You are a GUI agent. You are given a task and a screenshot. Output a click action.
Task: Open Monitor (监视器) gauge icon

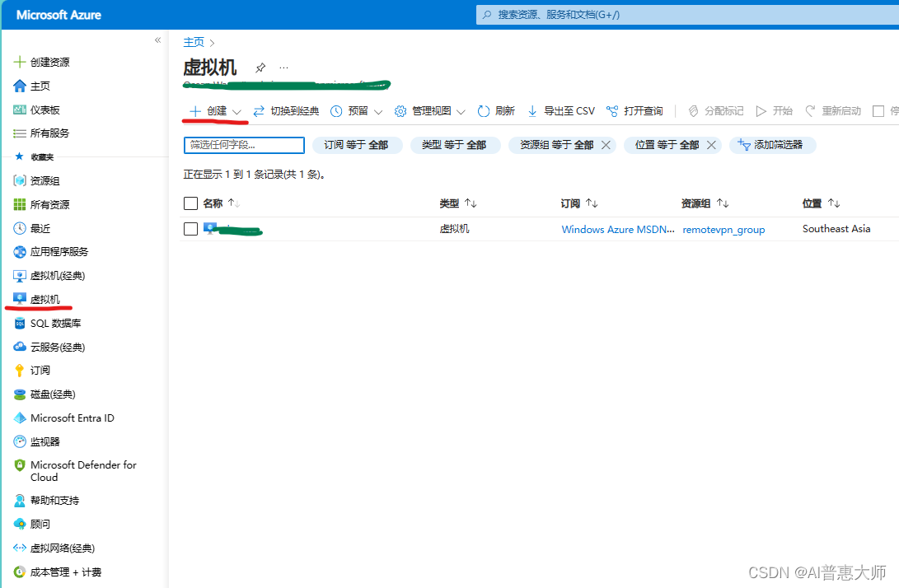point(20,441)
